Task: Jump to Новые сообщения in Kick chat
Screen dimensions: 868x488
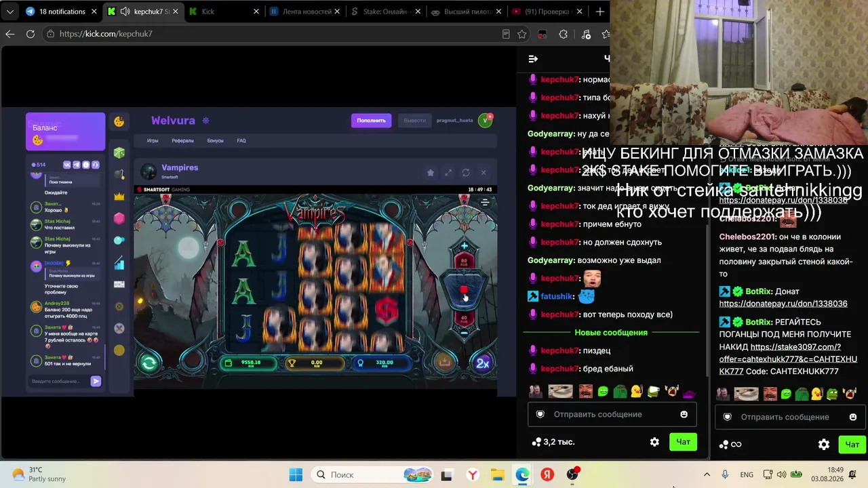Action: coord(611,333)
